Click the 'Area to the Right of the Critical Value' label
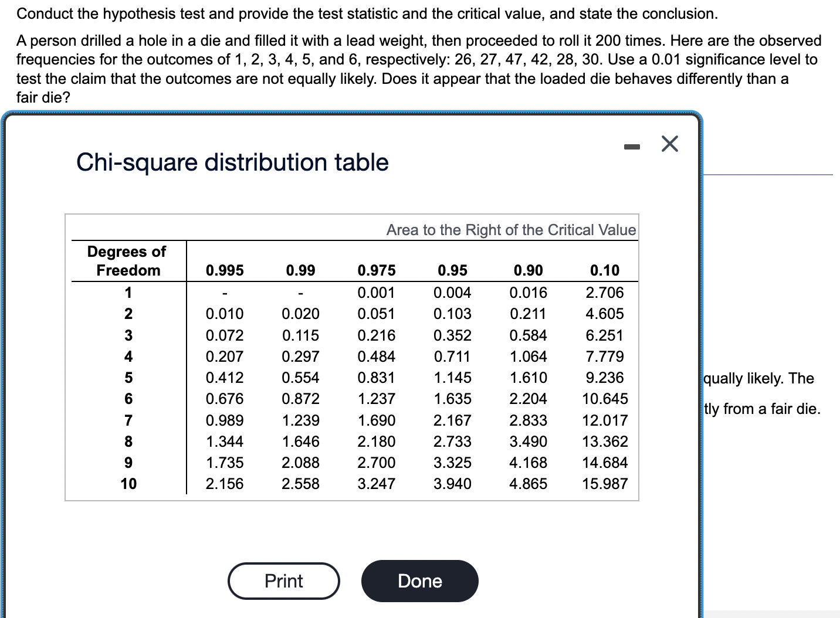840x618 pixels. 511,230
